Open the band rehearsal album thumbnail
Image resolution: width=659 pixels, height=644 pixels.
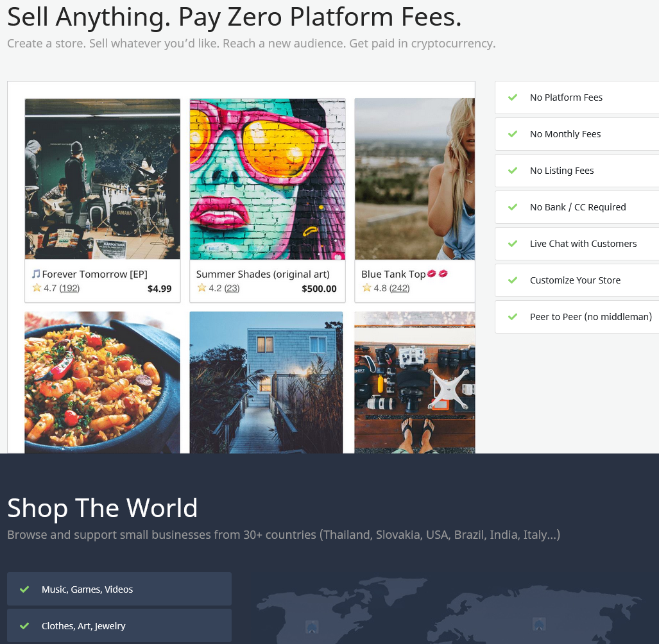coord(103,179)
